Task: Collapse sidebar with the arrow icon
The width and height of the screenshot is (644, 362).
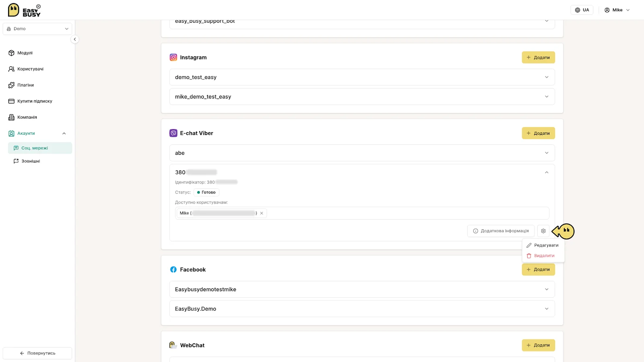Action: click(x=74, y=39)
